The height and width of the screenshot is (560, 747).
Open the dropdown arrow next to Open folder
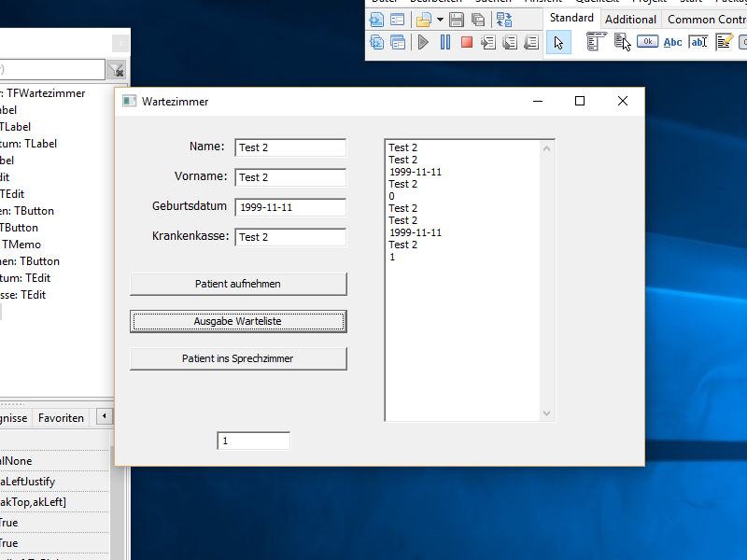(x=440, y=20)
